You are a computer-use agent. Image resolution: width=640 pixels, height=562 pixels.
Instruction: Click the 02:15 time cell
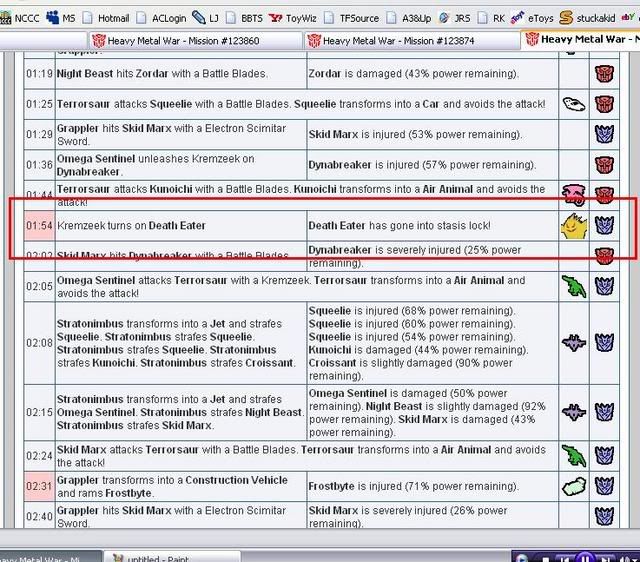tap(39, 412)
